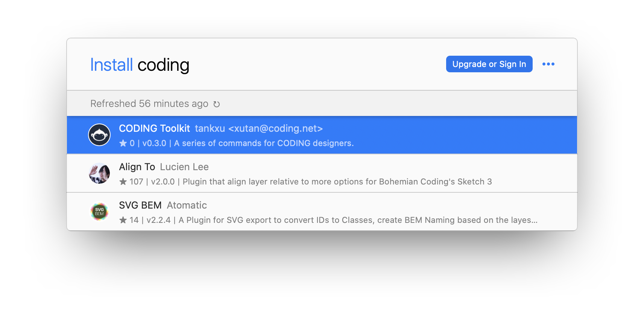Select the CODING Toolkit plugin result

322,135
